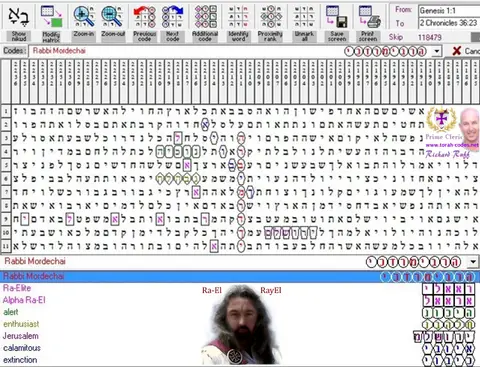
Task: Click the Cancel button with red X
Action: point(466,51)
